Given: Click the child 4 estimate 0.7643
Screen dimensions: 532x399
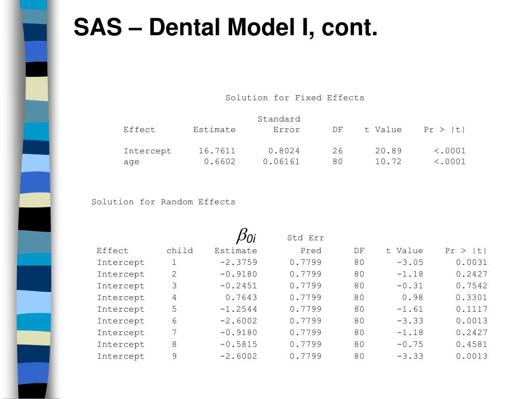Looking at the screenshot, I should coord(241,298).
